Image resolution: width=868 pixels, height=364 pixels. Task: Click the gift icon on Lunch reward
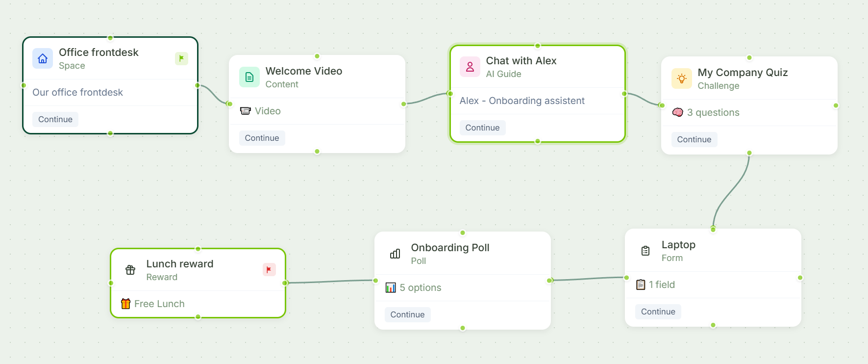pyautogui.click(x=130, y=269)
